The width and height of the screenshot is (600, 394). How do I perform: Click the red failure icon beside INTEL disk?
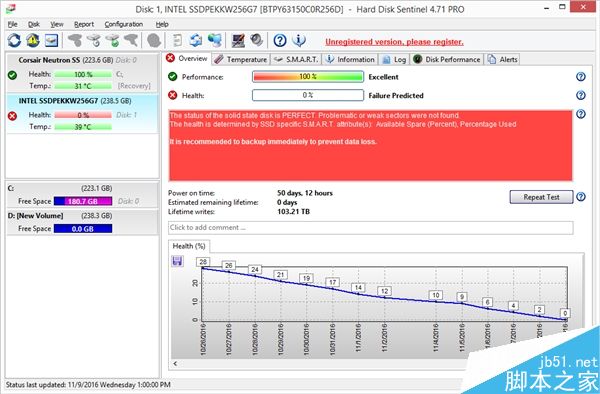coord(12,116)
